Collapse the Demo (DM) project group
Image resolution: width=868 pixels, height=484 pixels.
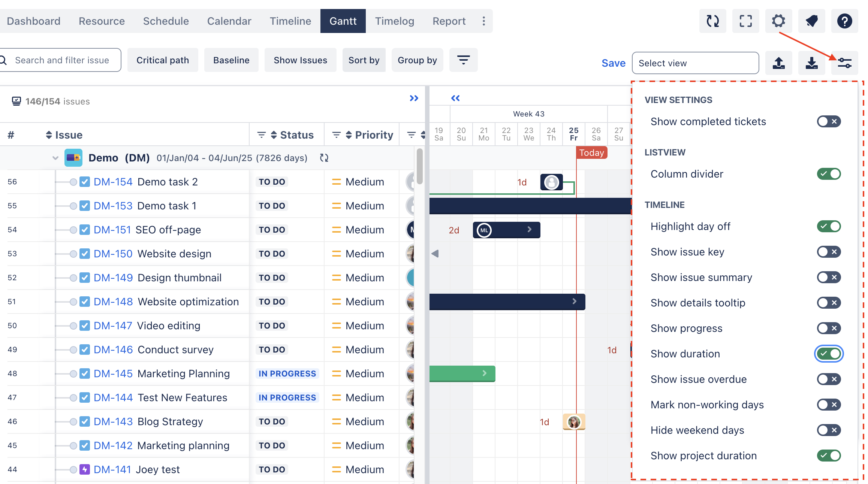[55, 158]
